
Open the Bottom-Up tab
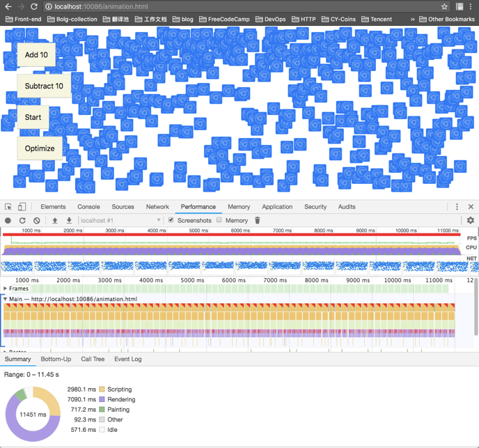pos(56,359)
